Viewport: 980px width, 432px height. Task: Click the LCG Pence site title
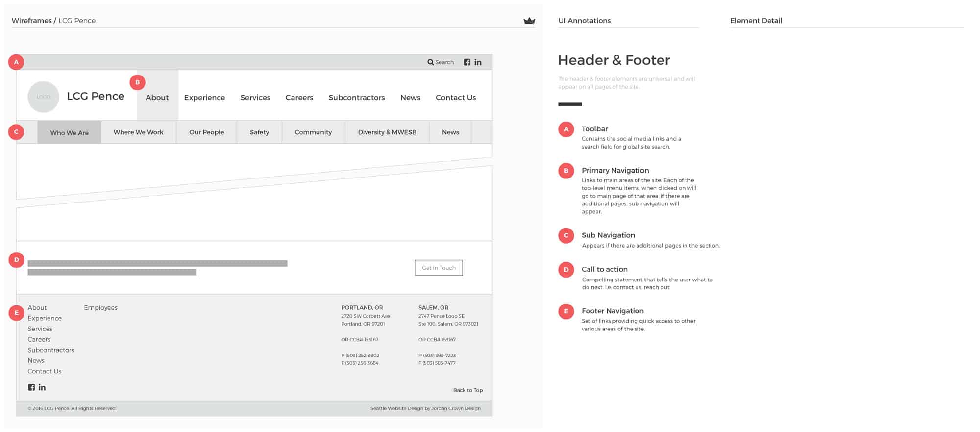(96, 96)
